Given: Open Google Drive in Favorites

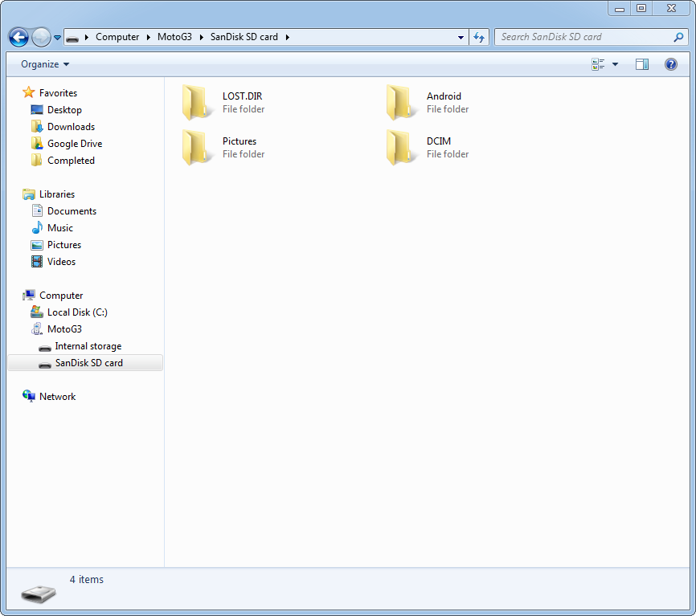Looking at the screenshot, I should (74, 144).
